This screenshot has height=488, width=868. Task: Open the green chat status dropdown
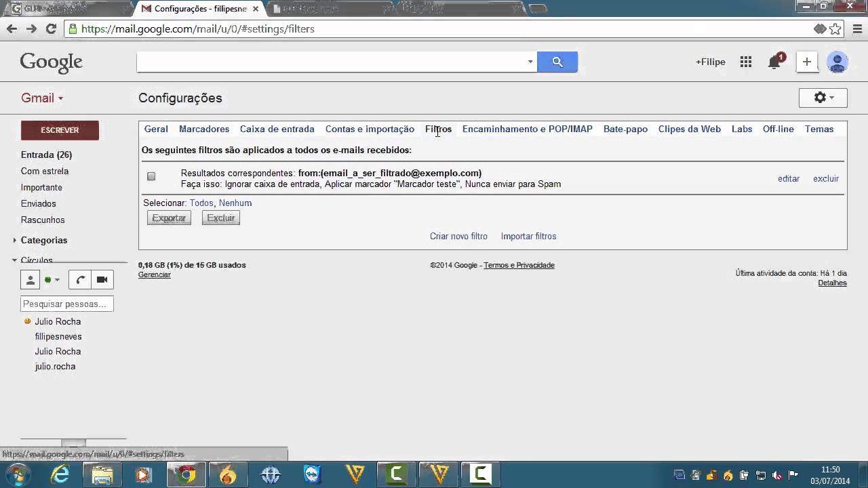coord(52,279)
